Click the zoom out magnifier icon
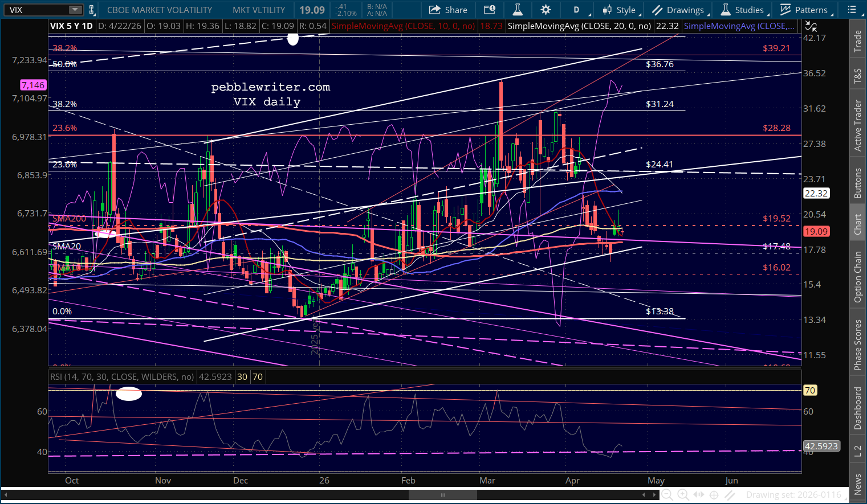867x504 pixels. tap(667, 495)
